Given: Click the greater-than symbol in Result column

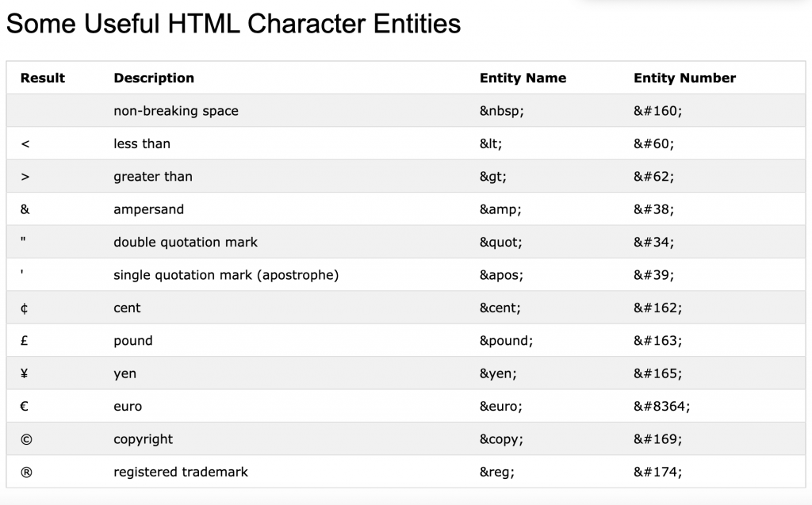Looking at the screenshot, I should [x=25, y=177].
